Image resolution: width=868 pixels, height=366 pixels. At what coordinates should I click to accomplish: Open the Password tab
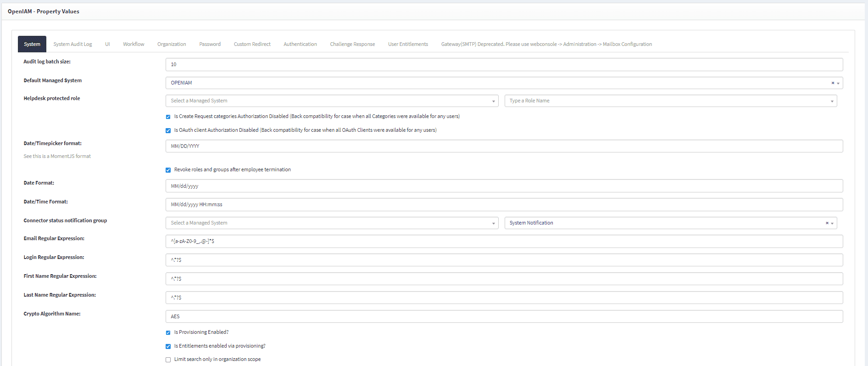(210, 45)
